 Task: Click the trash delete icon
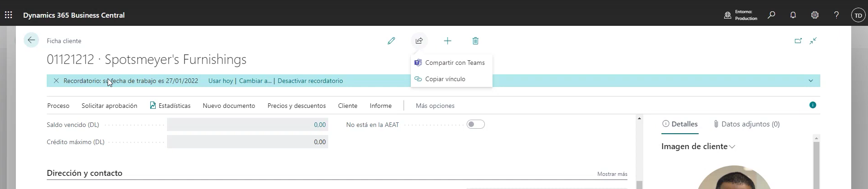(x=475, y=41)
